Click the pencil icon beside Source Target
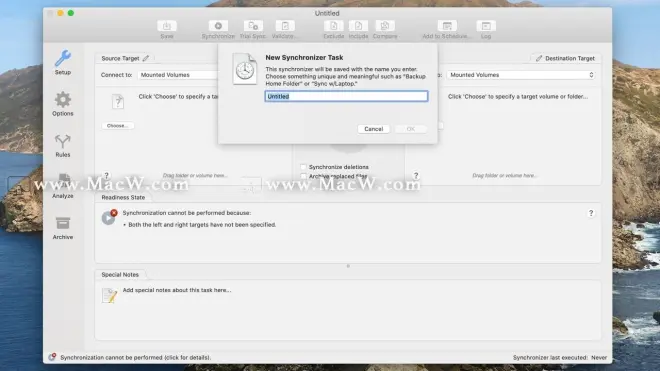The height and width of the screenshot is (371, 660). (x=146, y=58)
